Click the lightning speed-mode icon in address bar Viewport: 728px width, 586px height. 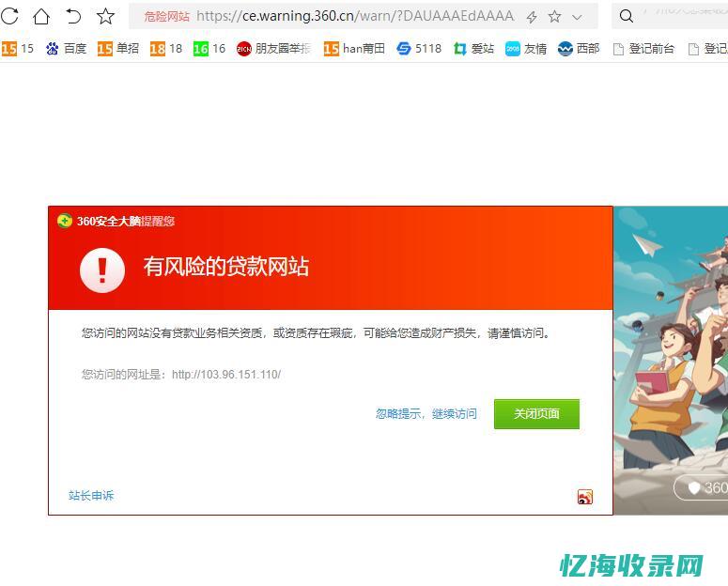(532, 17)
